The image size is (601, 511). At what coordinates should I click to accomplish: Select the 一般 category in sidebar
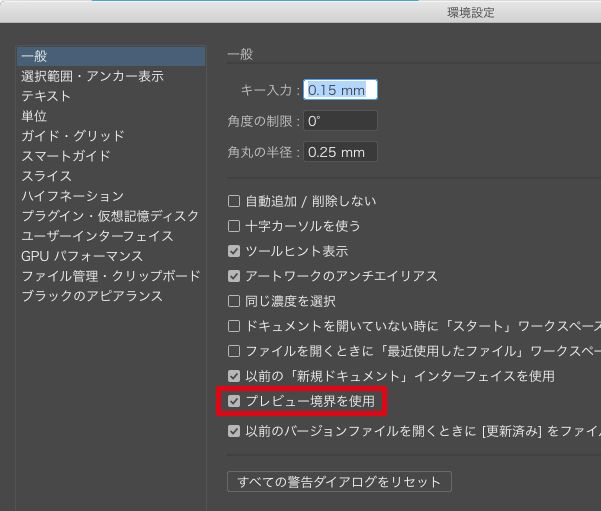point(111,56)
